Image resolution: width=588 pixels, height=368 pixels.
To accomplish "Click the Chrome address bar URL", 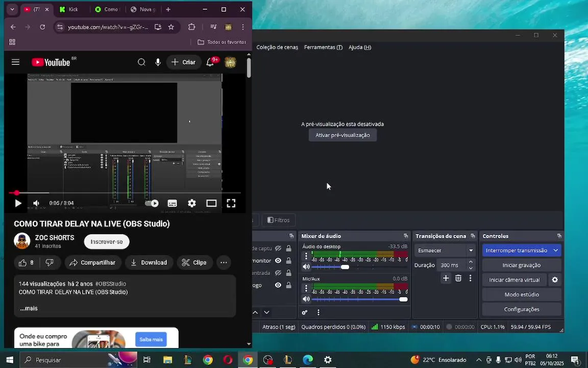I will (x=108, y=27).
